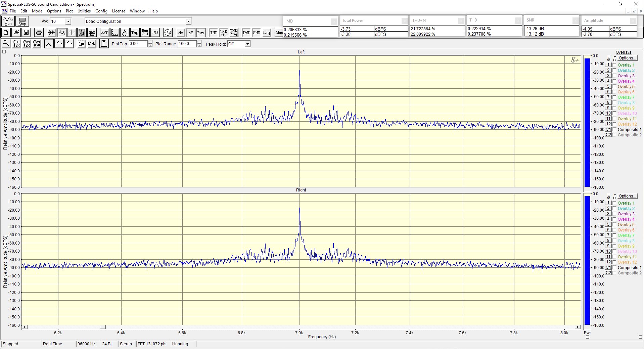Increase Plot Top with up spinner

150,42
